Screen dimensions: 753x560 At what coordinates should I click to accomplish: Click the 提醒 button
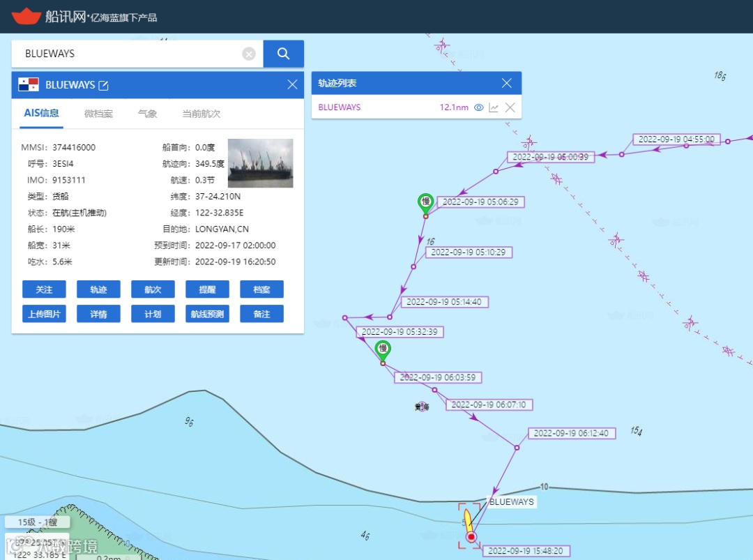(208, 289)
